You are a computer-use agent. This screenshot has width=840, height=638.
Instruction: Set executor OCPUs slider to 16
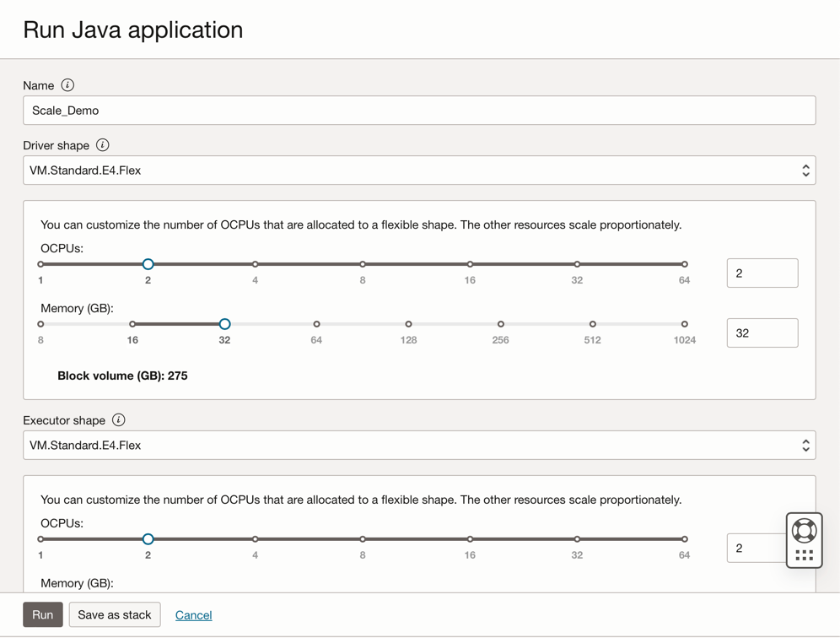tap(470, 538)
